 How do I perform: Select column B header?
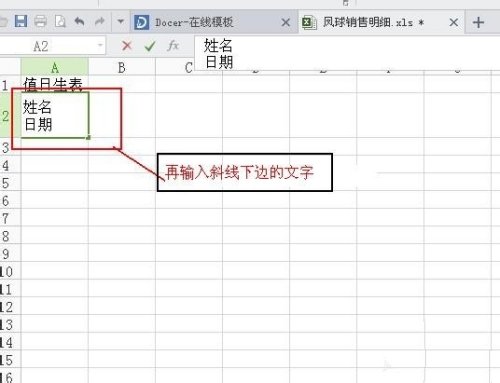(x=122, y=67)
